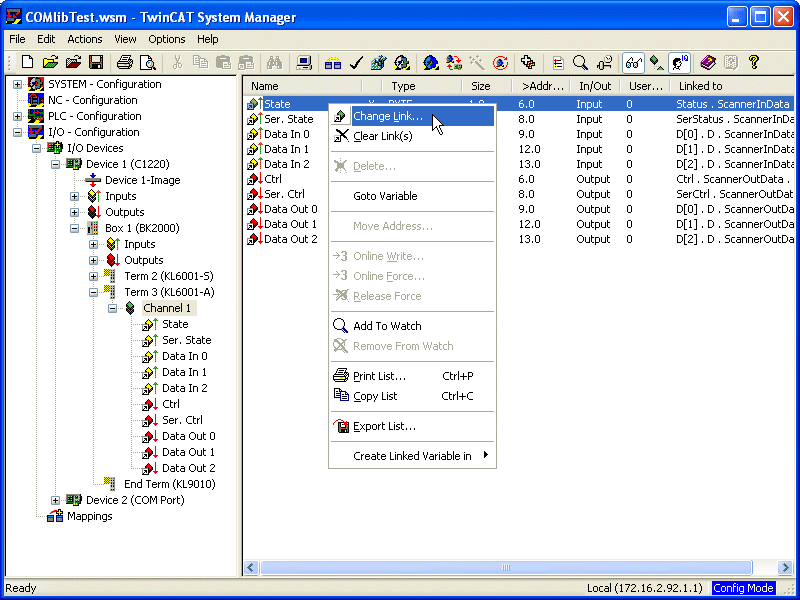Click the Reload I/O Devices toolbar icon
Viewport: 800px width, 600px height.
[x=454, y=63]
